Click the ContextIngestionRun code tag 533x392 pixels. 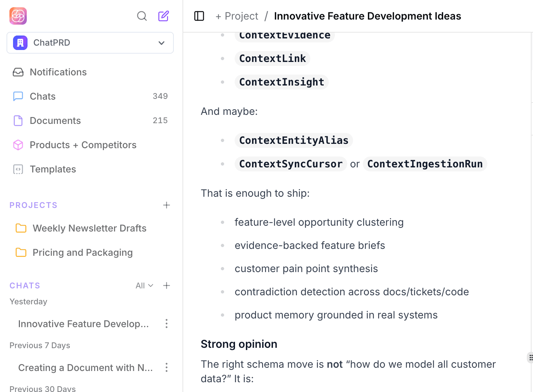click(425, 164)
